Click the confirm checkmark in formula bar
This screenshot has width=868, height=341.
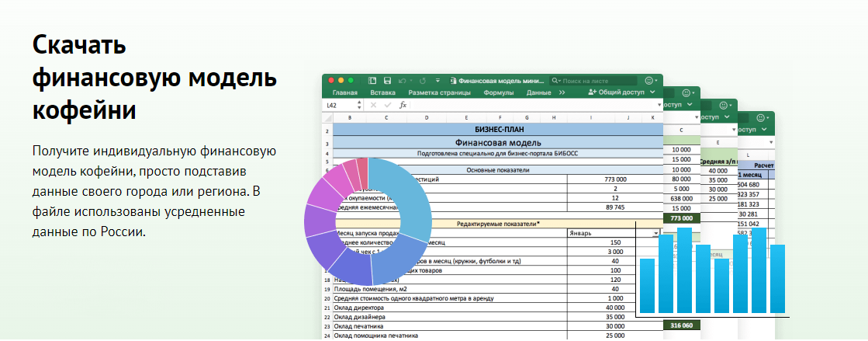tap(387, 105)
